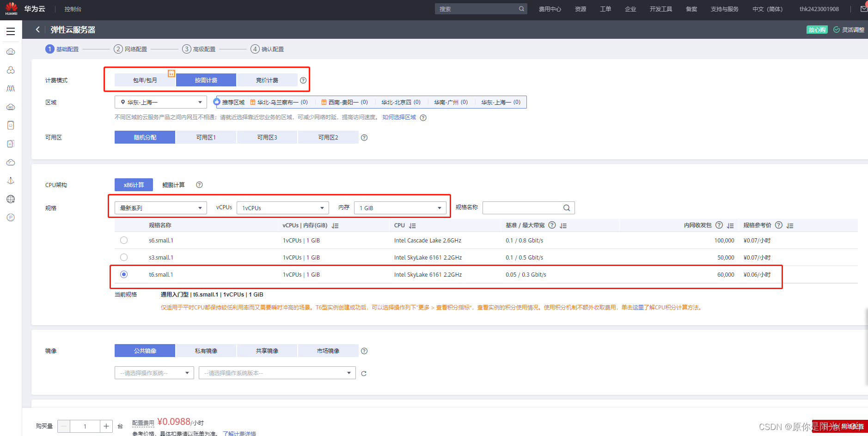Viewport: 868px width, 436px height.
Task: Sort by CPU column icon
Action: tap(412, 226)
